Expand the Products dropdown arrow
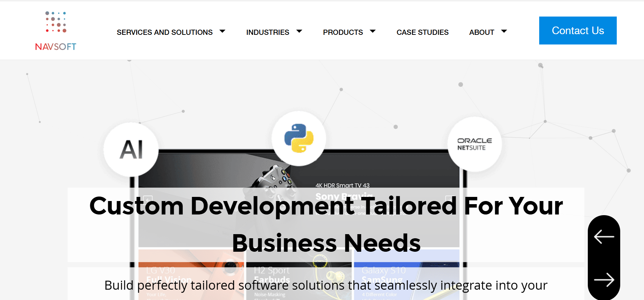This screenshot has height=300, width=644. coord(373,31)
